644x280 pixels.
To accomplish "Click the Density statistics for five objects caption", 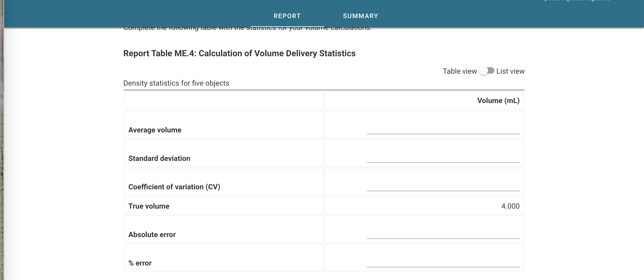I will pos(176,83).
